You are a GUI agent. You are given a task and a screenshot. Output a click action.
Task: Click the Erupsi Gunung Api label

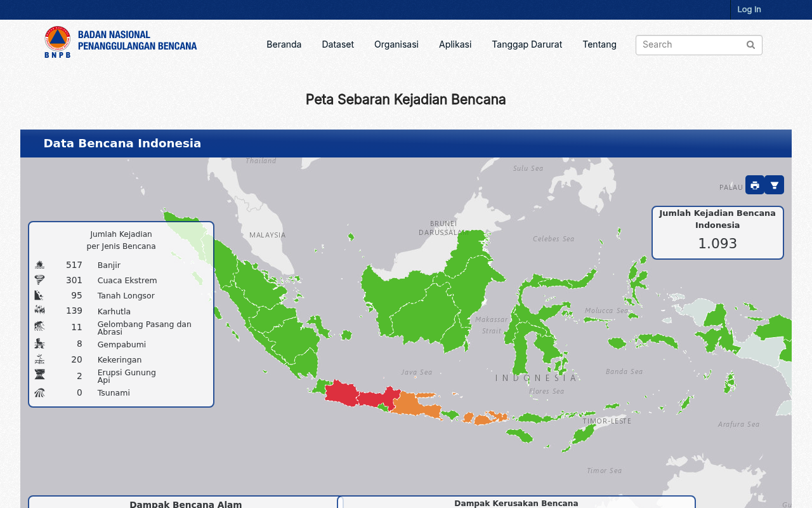point(127,376)
